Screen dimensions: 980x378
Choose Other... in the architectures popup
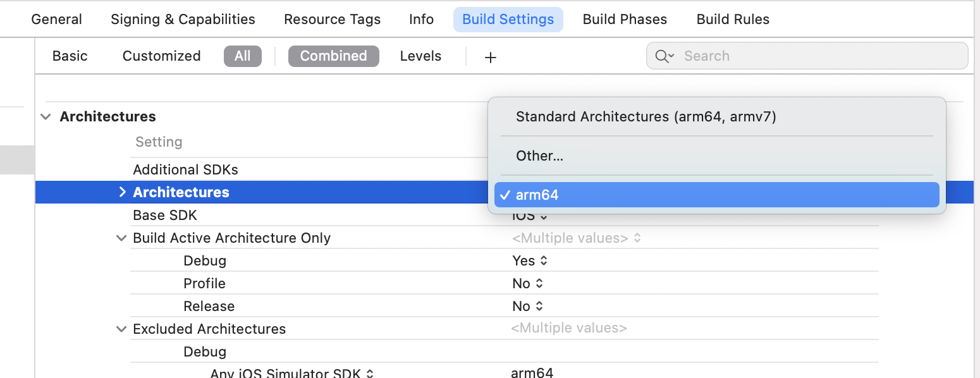pos(539,155)
